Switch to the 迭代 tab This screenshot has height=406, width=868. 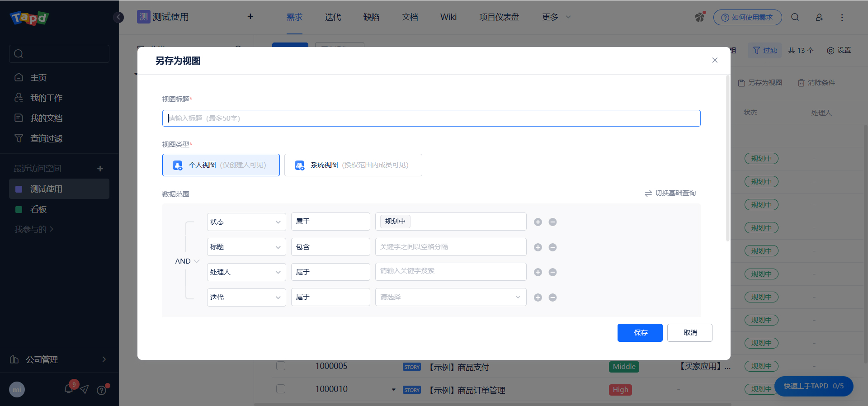click(333, 17)
